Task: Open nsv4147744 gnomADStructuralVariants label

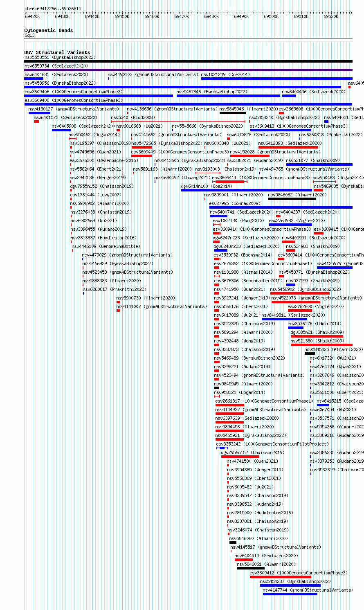Action: [x=308, y=590]
